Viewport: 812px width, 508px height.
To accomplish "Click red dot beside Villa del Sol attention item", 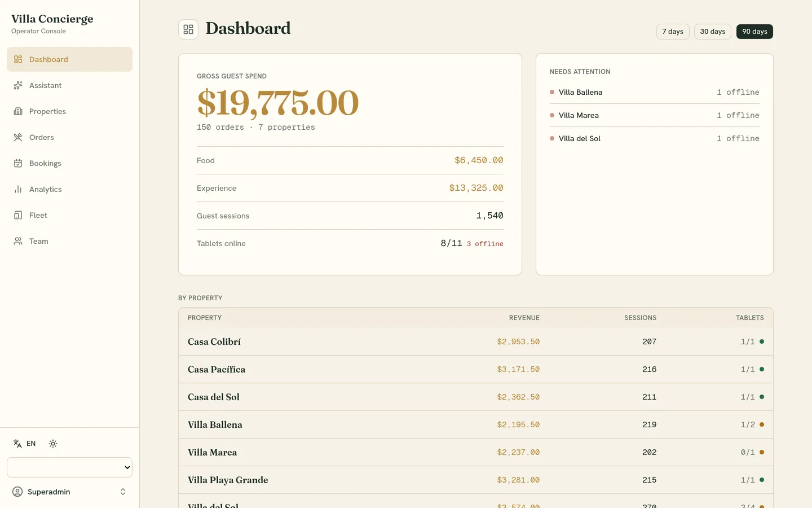I will coord(552,138).
